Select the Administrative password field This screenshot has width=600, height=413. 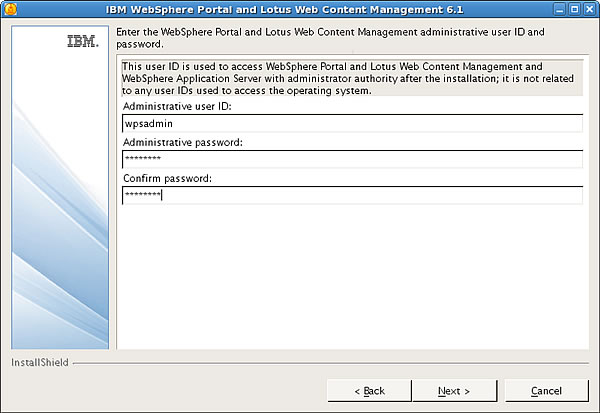pos(352,159)
